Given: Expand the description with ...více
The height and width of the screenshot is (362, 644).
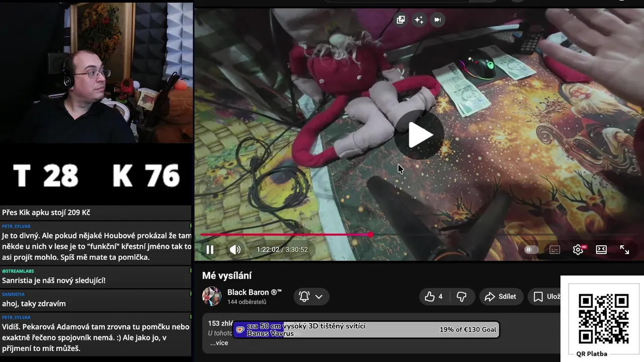Looking at the screenshot, I should pyautogui.click(x=219, y=343).
